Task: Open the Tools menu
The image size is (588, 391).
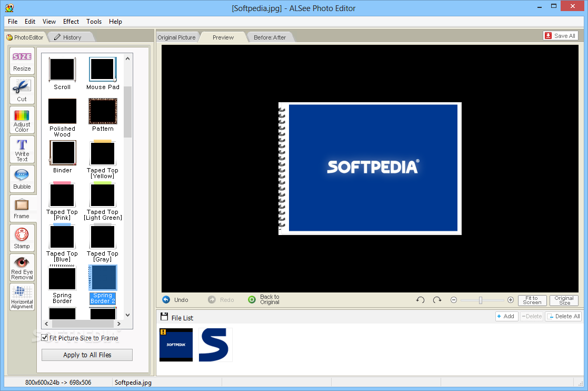Action: click(94, 22)
